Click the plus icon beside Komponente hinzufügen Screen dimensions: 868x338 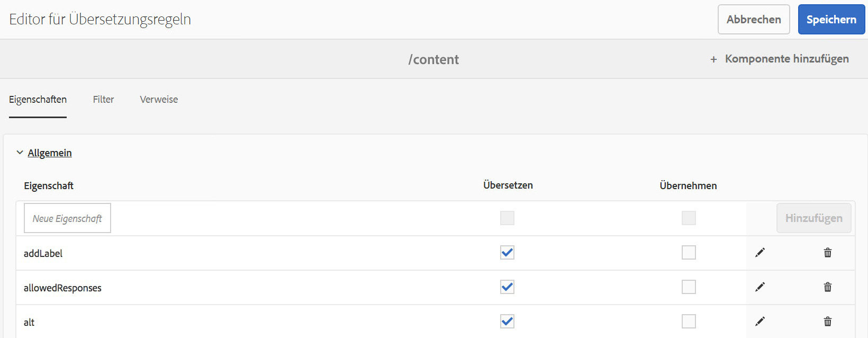pyautogui.click(x=713, y=59)
